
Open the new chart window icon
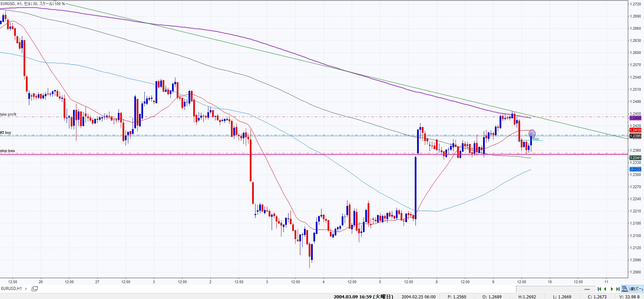34,289
